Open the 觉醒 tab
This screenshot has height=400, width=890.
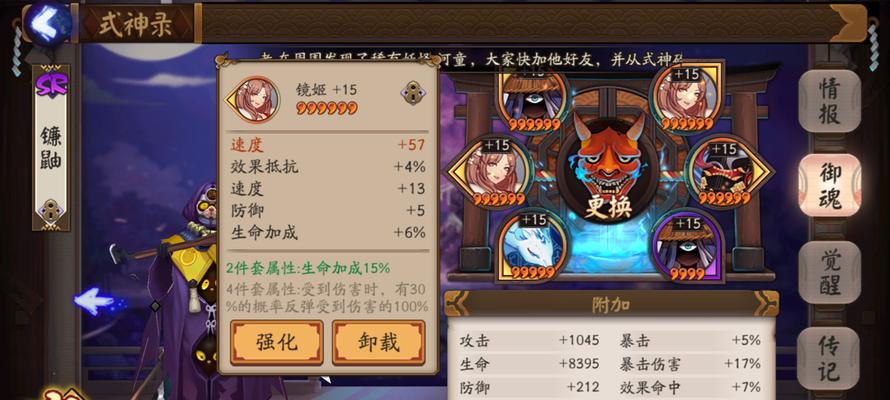click(x=829, y=272)
